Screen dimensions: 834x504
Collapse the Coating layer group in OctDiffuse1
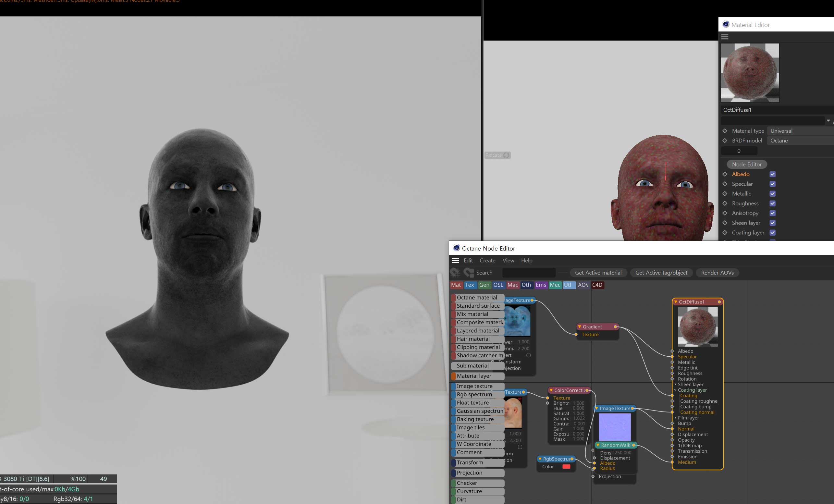point(676,390)
